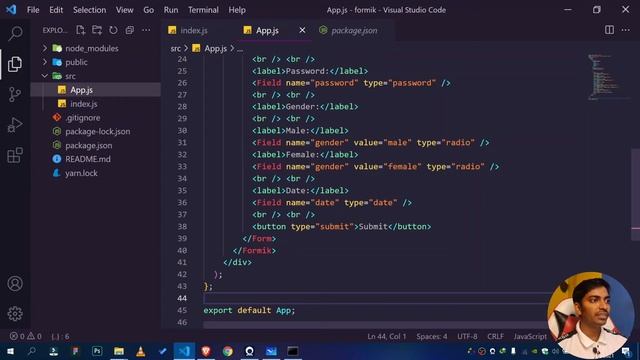Open the src breadcrumb dropdown
The height and width of the screenshot is (360, 640).
pos(176,49)
